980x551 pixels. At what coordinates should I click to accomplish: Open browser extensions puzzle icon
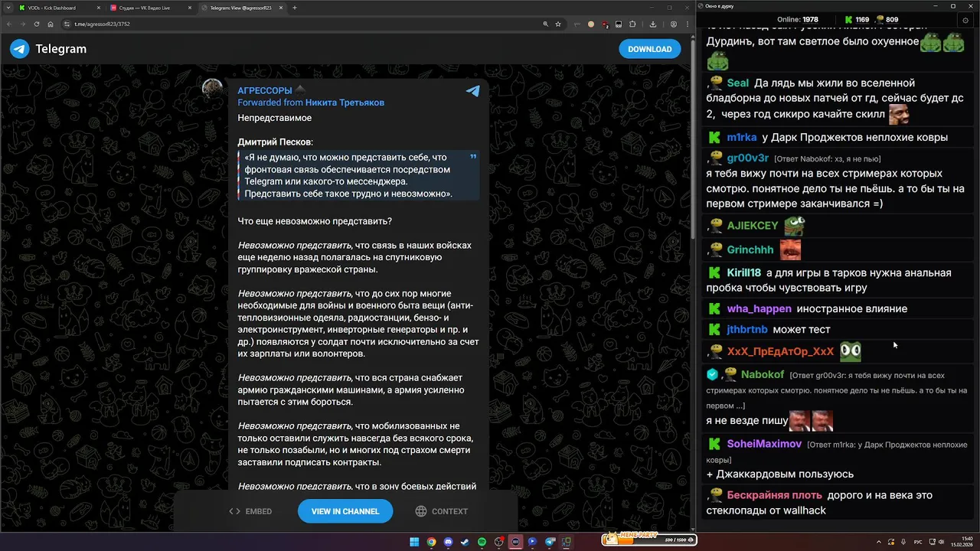point(632,24)
